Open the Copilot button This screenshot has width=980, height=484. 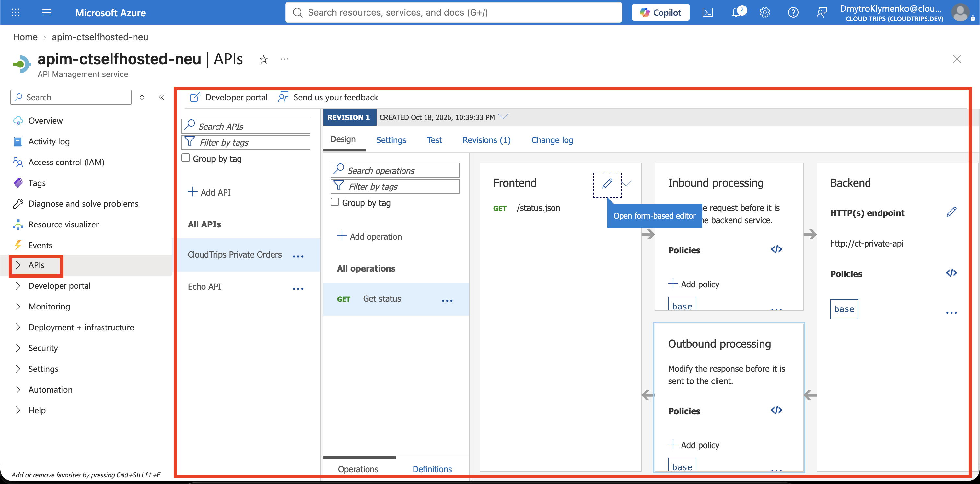(660, 13)
